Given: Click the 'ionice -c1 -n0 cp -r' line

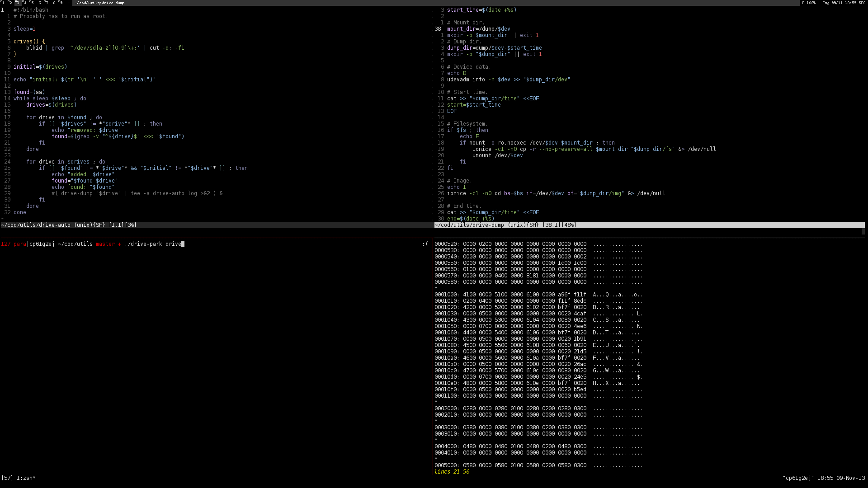Looking at the screenshot, I should tap(594, 149).
